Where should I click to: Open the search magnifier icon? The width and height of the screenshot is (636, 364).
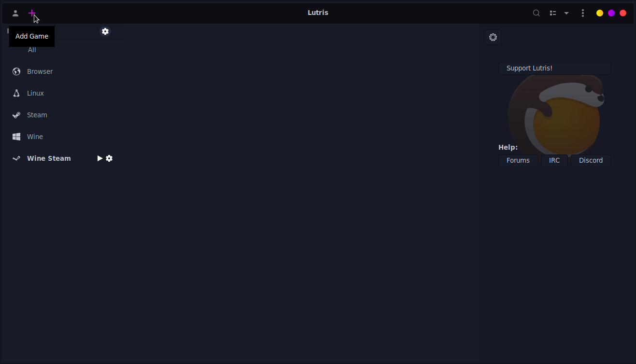536,13
